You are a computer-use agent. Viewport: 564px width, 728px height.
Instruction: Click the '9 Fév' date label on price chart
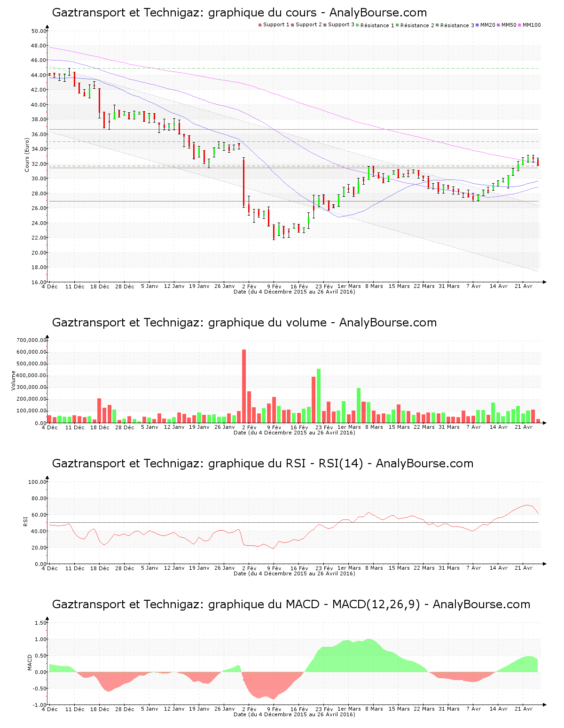point(274,286)
